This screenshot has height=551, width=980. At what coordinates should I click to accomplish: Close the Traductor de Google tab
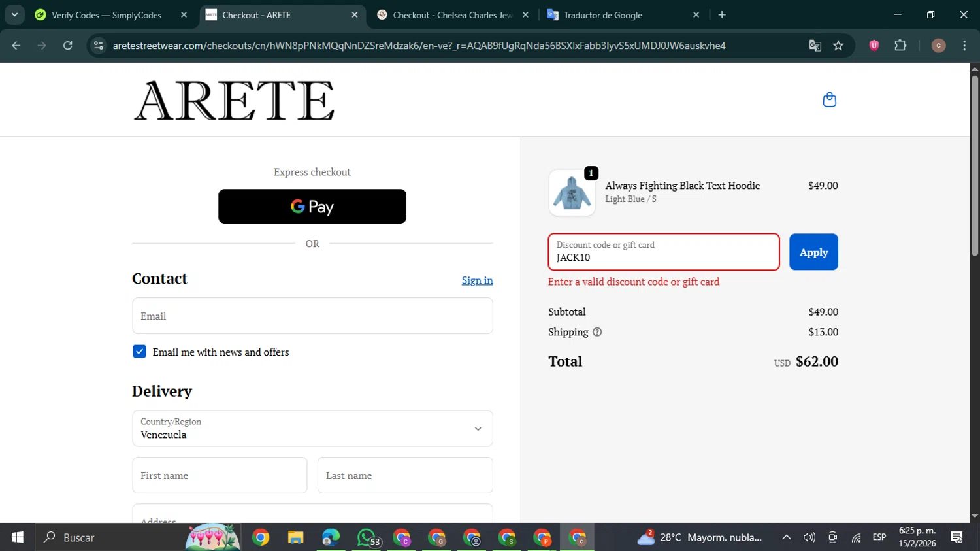(x=696, y=14)
